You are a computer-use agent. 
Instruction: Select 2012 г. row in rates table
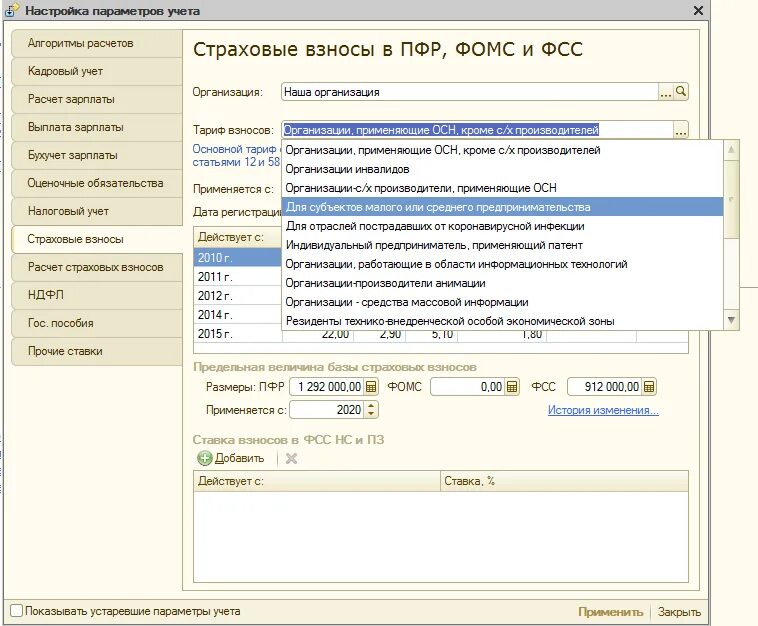(x=238, y=295)
